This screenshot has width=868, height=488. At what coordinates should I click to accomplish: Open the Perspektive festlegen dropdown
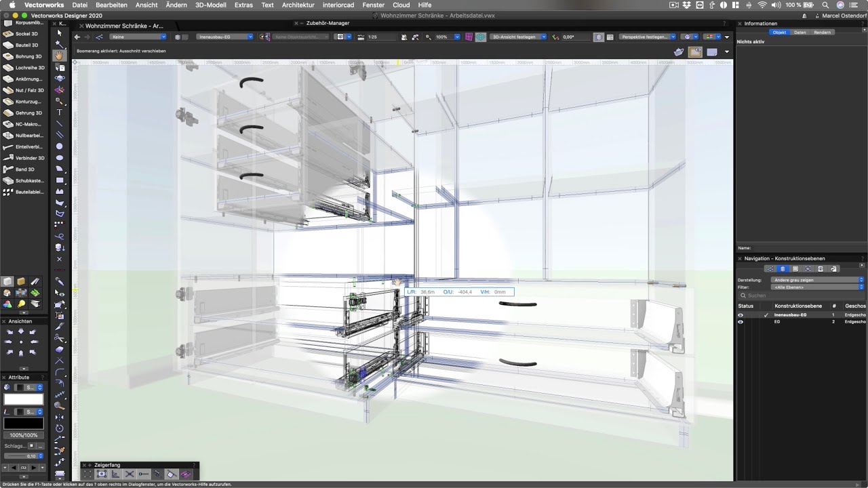click(x=648, y=37)
